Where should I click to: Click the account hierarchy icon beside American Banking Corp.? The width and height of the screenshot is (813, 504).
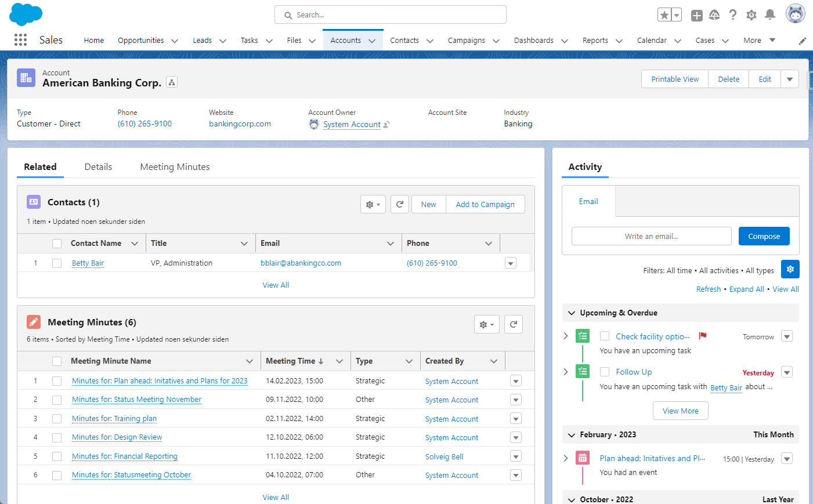coord(172,82)
